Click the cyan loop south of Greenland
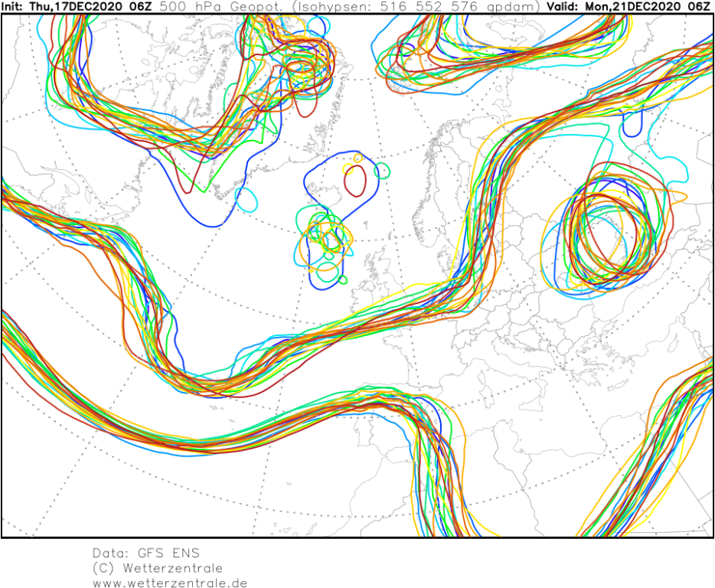715x588 pixels. click(x=246, y=201)
